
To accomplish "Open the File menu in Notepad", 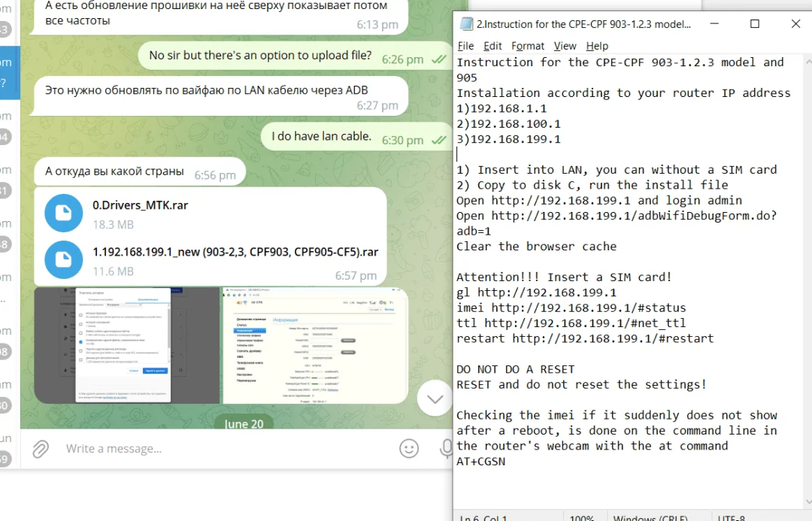I will 465,46.
